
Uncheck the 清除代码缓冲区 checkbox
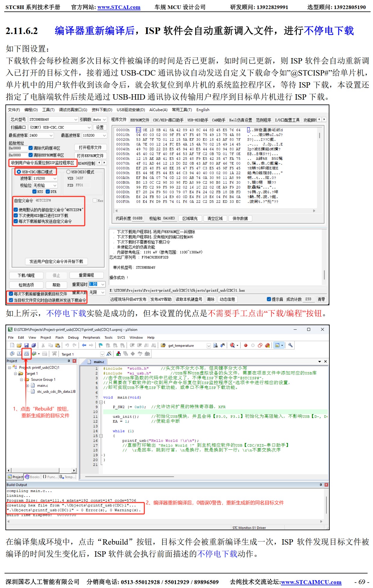[x=31, y=148]
